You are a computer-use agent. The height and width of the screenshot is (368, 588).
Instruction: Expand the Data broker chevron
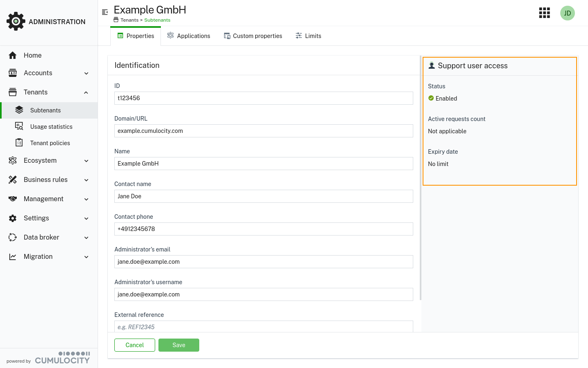pyautogui.click(x=86, y=238)
